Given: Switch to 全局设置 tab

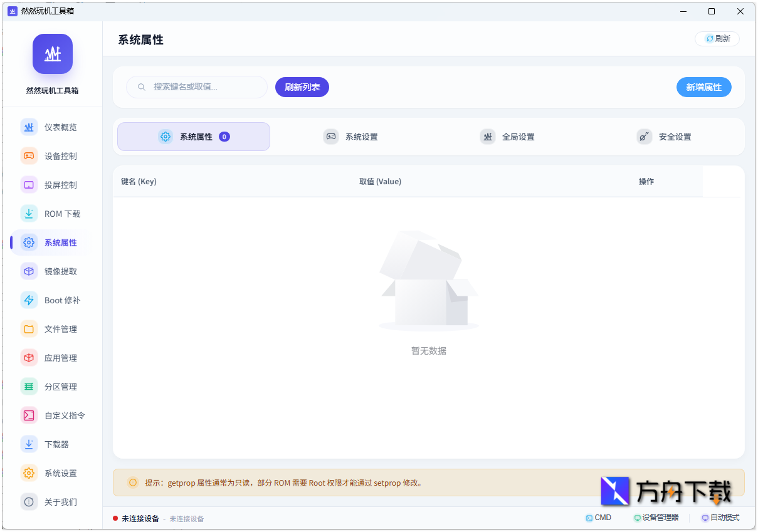Looking at the screenshot, I should [507, 137].
